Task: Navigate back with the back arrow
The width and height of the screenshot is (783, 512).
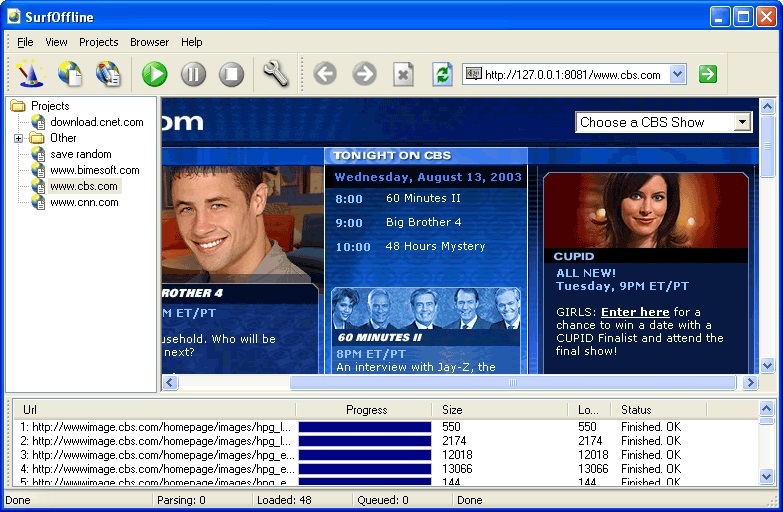Action: [325, 74]
